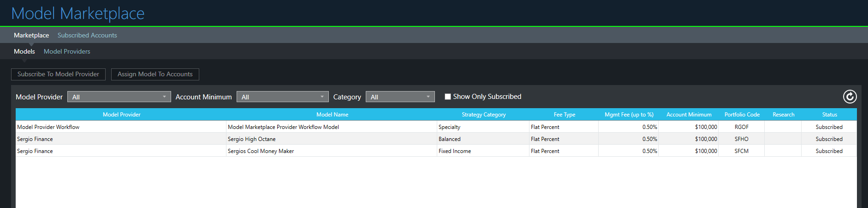The width and height of the screenshot is (868, 208).
Task: Enable Show Only Subscribed checkbox
Action: pos(447,97)
